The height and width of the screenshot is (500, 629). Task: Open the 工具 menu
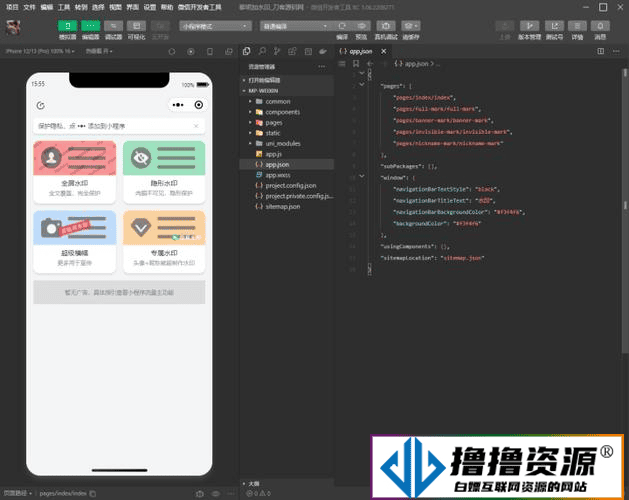coord(64,7)
